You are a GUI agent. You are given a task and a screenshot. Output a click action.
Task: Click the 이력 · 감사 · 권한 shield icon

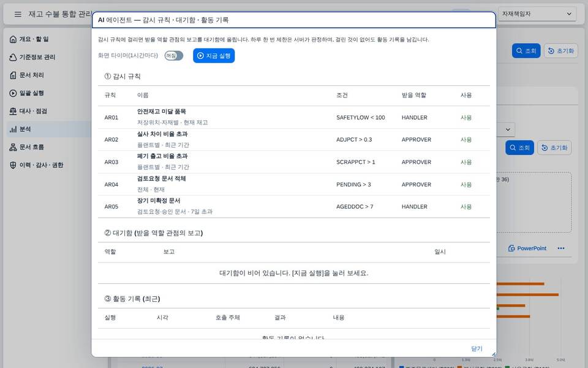[13, 165]
